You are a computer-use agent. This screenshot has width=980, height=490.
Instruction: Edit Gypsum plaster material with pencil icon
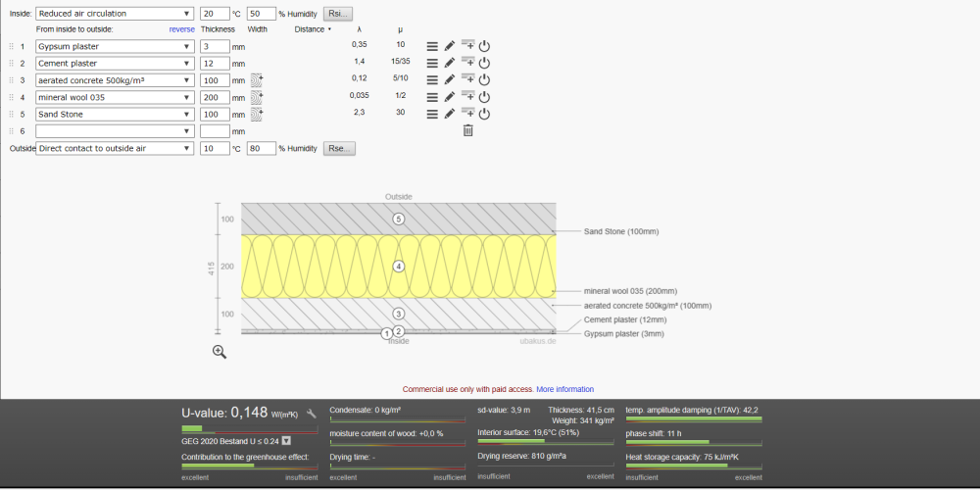coord(450,46)
